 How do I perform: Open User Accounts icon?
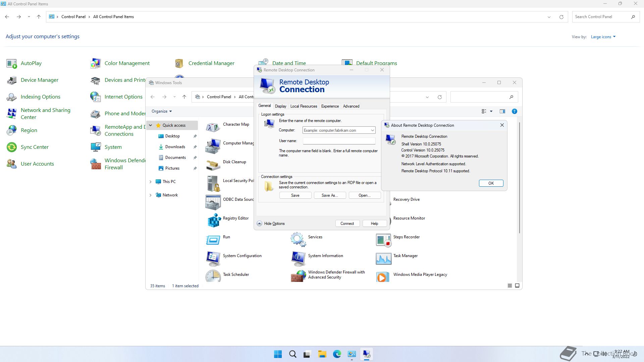(x=12, y=164)
